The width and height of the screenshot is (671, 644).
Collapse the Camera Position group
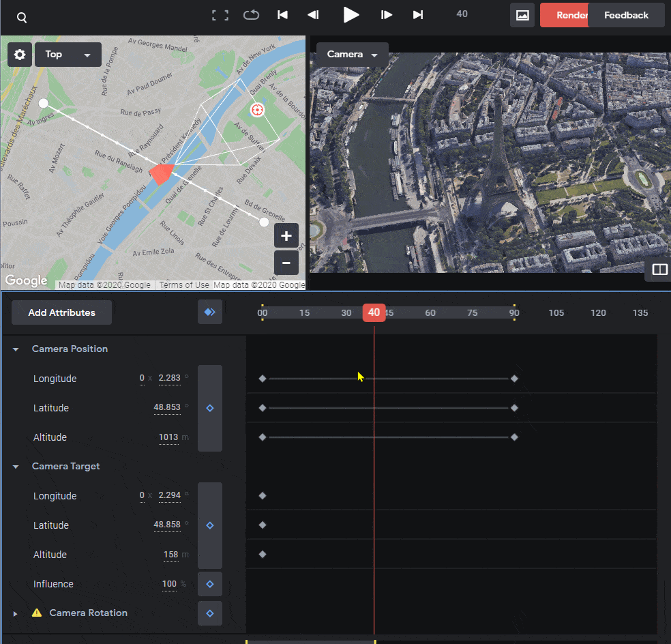[16, 349]
